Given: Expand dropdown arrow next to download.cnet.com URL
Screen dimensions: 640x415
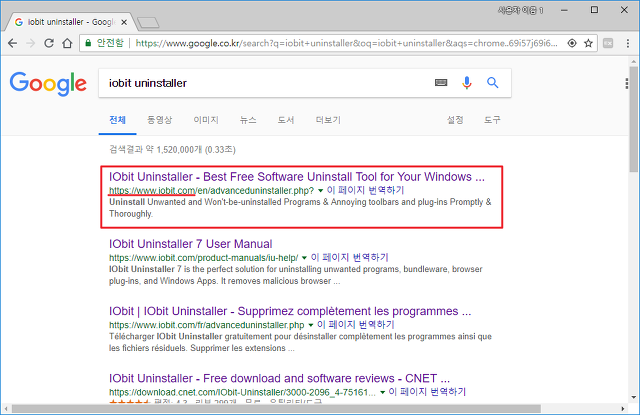Looking at the screenshot, I should (382, 392).
